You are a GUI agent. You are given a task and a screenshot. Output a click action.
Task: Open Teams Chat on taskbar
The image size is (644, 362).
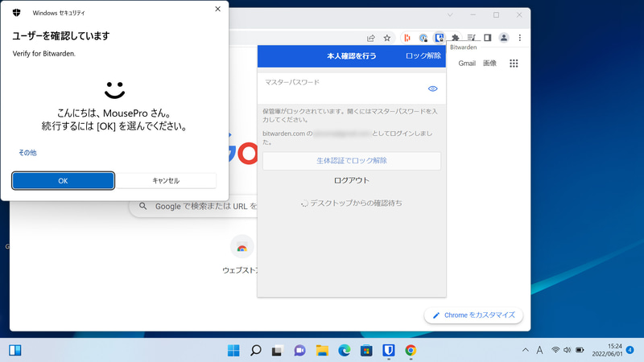(299, 351)
